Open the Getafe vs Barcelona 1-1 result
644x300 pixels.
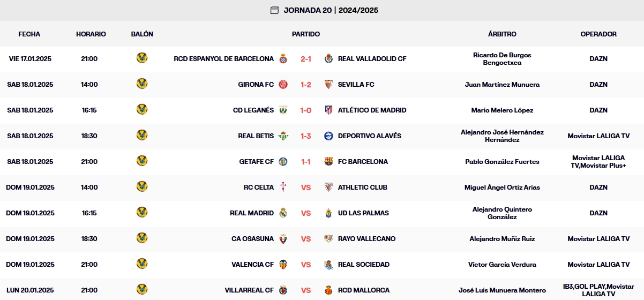306,162
